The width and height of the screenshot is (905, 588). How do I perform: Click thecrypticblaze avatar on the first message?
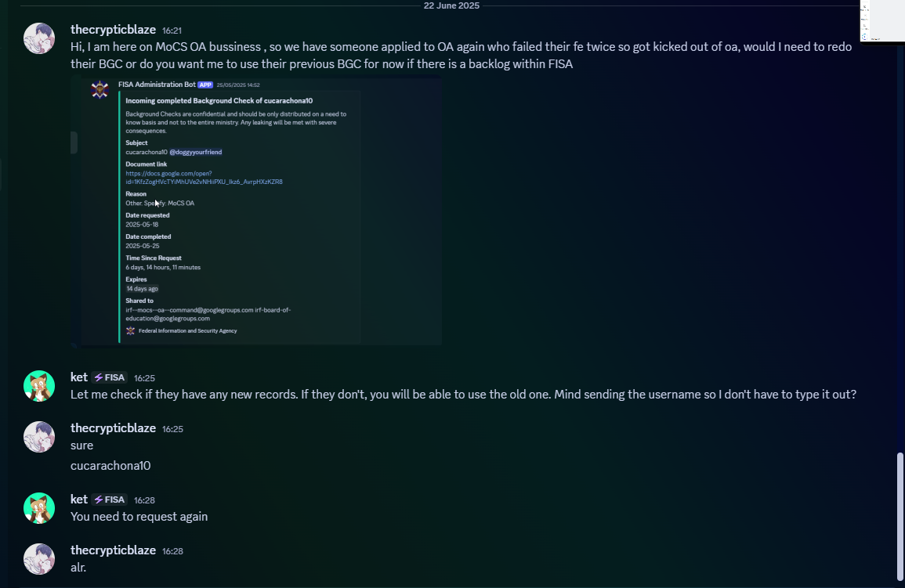[x=39, y=38]
